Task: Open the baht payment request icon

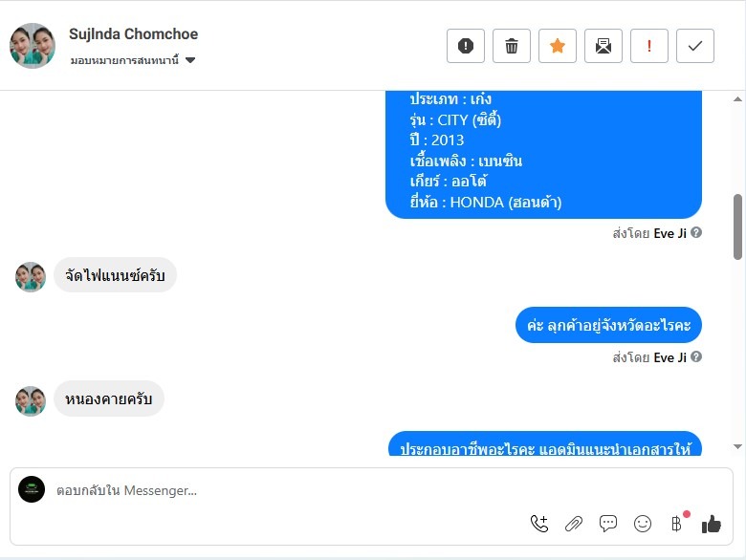Action: point(676,524)
